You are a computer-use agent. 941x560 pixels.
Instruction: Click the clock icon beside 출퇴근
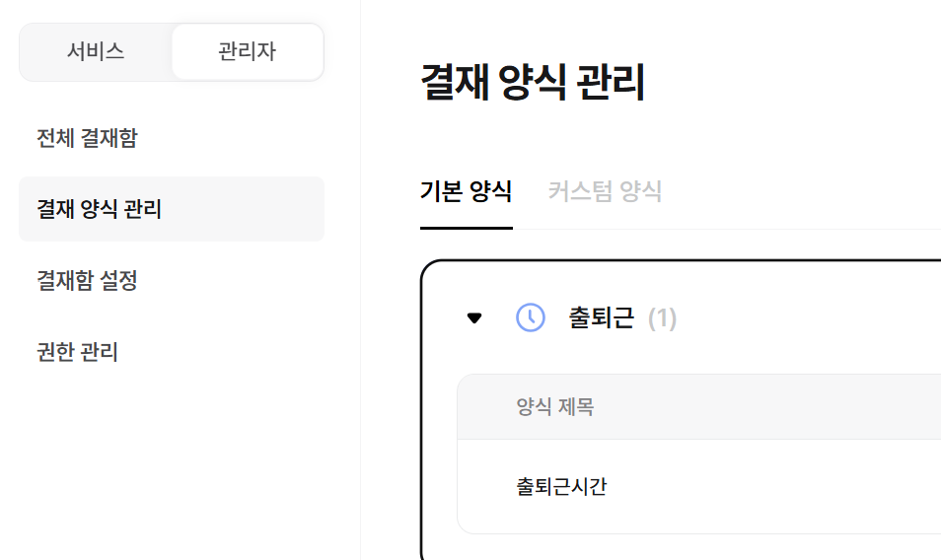point(531,317)
